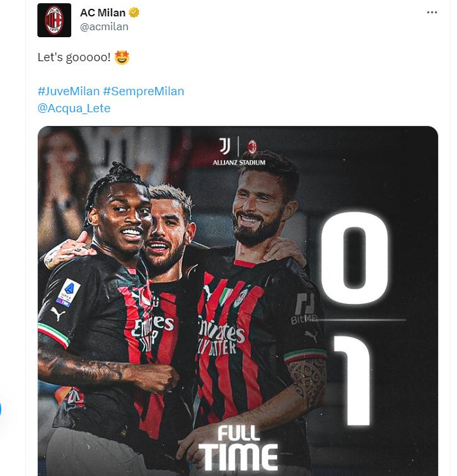Click the Juventus logo in the image
Screen dimensions: 457x476
click(225, 146)
